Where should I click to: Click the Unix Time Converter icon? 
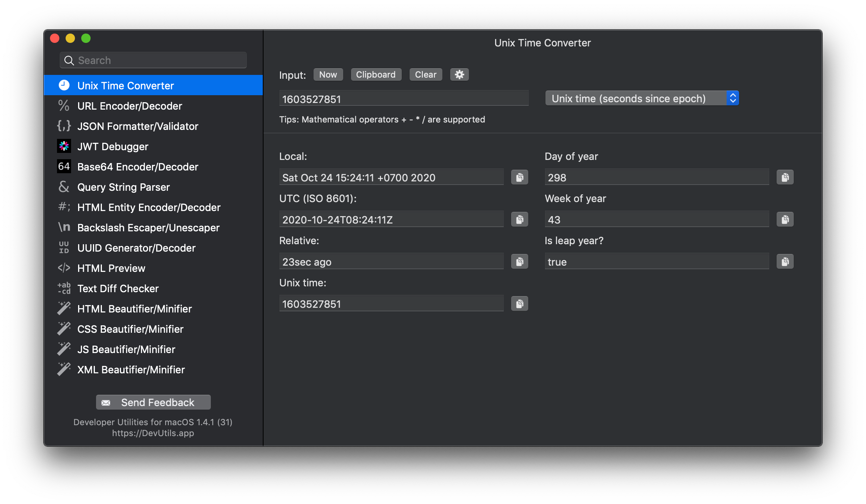[64, 85]
